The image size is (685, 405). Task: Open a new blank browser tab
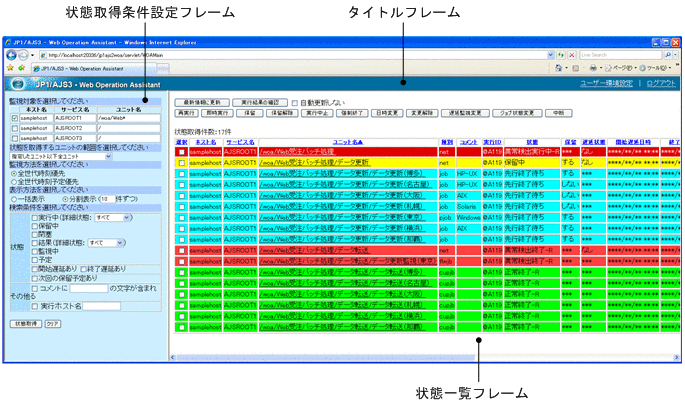163,69
